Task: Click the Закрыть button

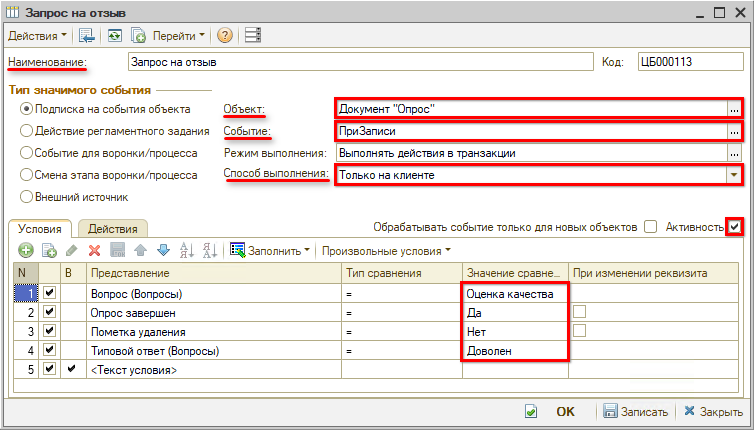Action: click(x=714, y=412)
